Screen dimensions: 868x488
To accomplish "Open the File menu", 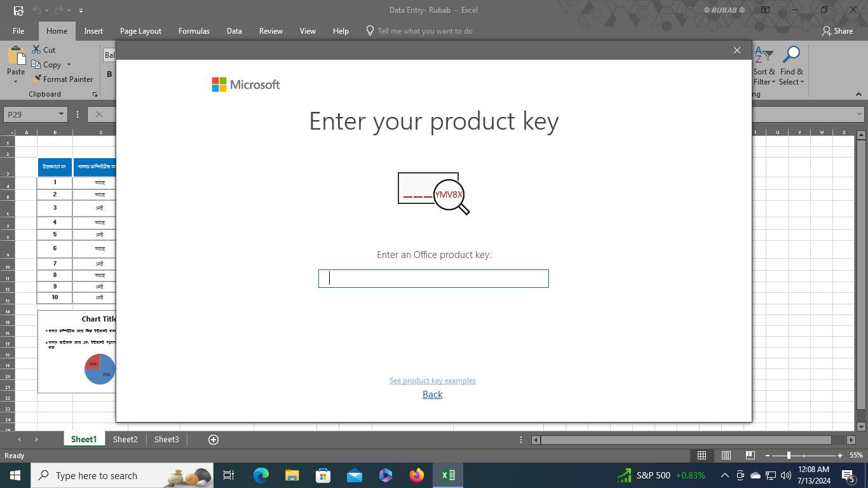I will point(18,30).
